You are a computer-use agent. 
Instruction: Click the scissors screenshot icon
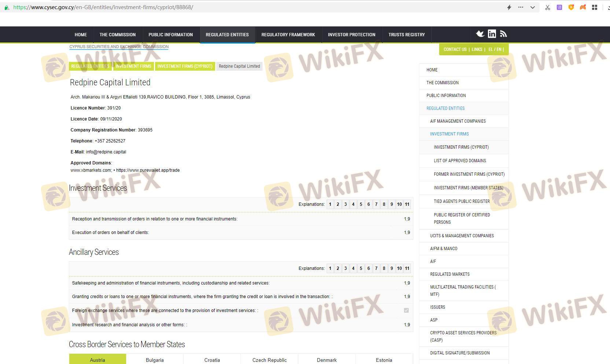point(548,7)
